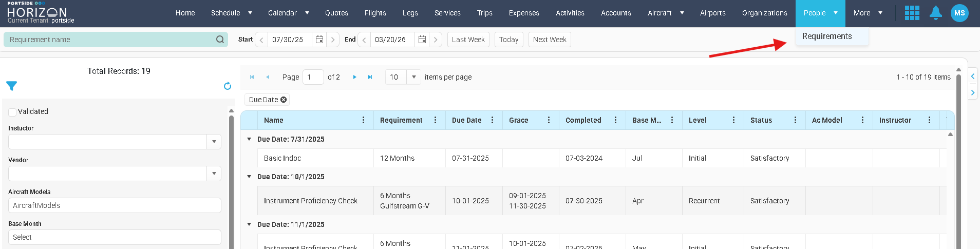This screenshot has width=980, height=249.
Task: Expand the Vendor filter dropdown
Action: [214, 174]
